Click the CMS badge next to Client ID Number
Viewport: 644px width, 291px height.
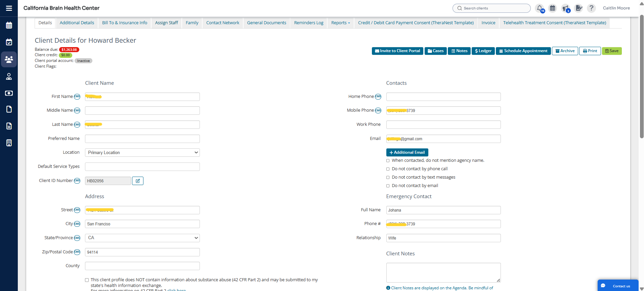tap(77, 181)
